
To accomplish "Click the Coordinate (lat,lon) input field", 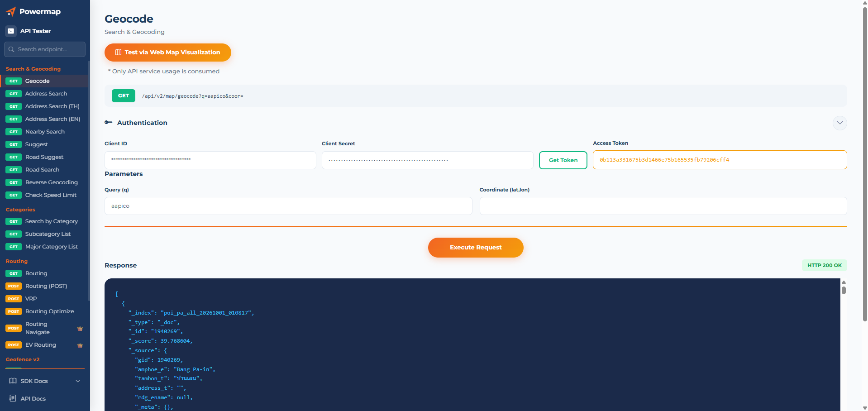I will [x=663, y=206].
